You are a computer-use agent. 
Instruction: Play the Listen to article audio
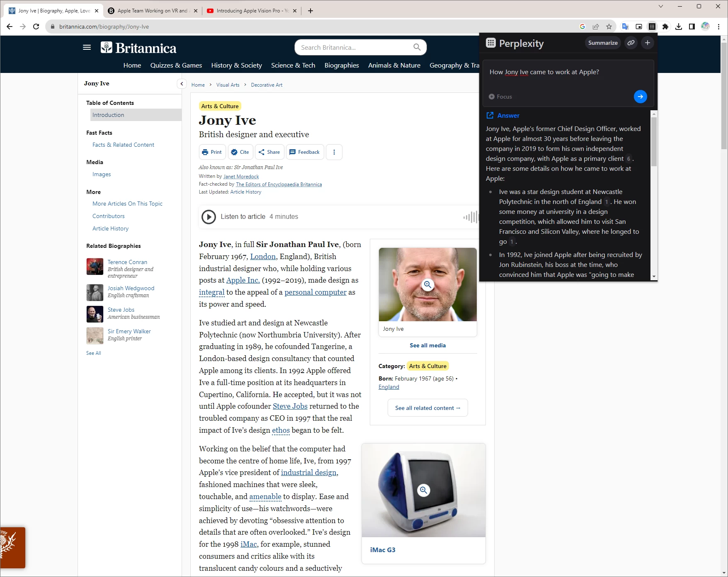[x=209, y=217]
